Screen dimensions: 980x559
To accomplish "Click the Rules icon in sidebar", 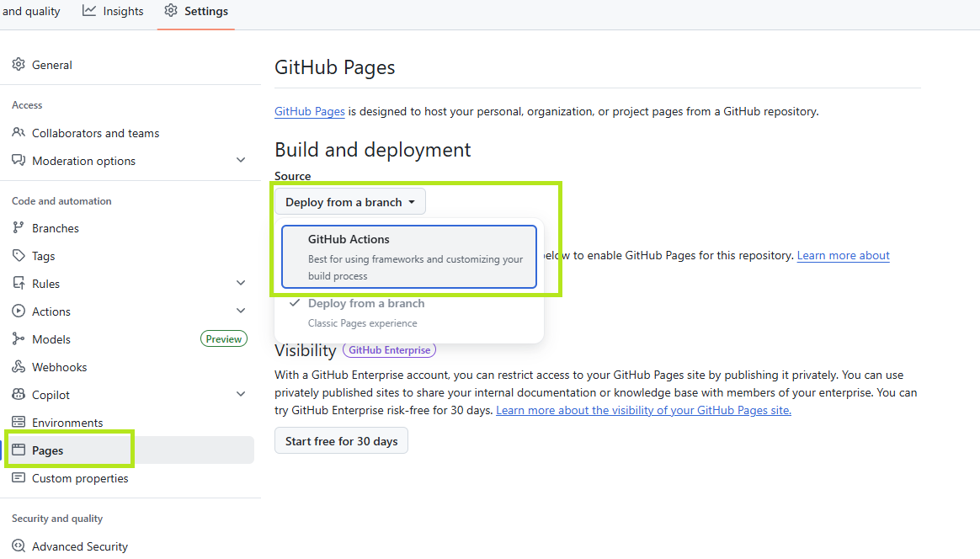I will [x=19, y=283].
